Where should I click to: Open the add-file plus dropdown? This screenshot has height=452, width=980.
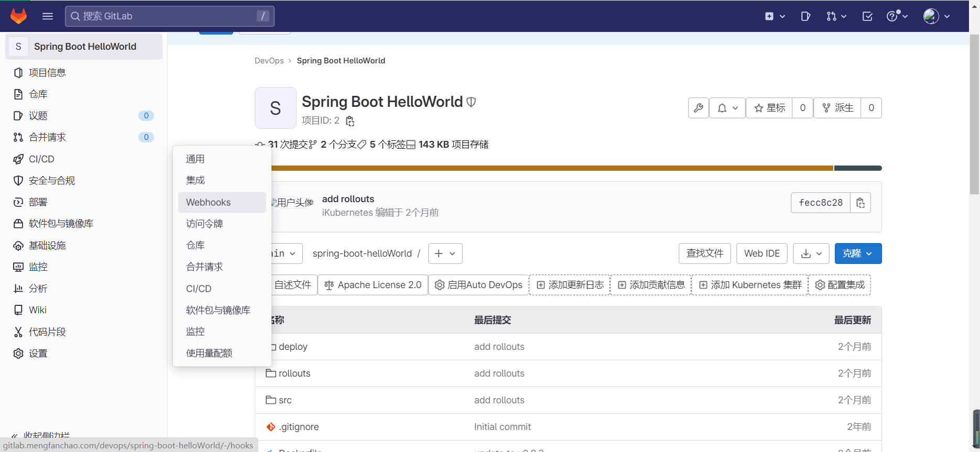tap(445, 253)
